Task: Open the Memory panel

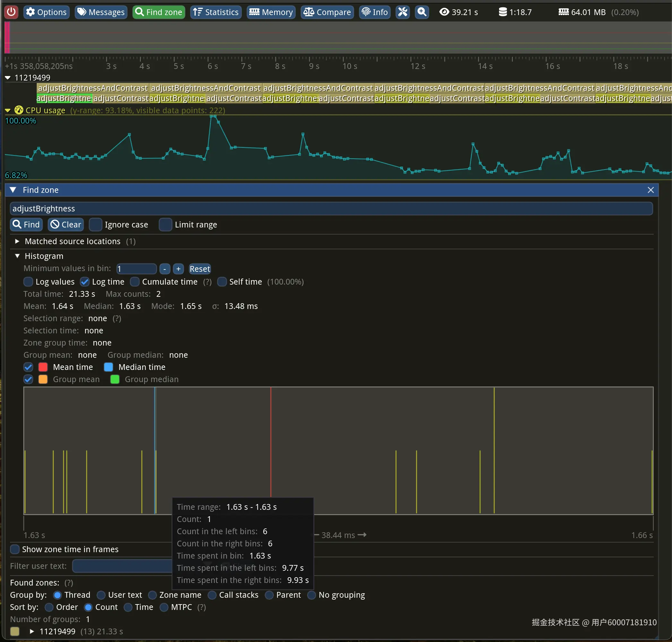Action: (x=271, y=12)
